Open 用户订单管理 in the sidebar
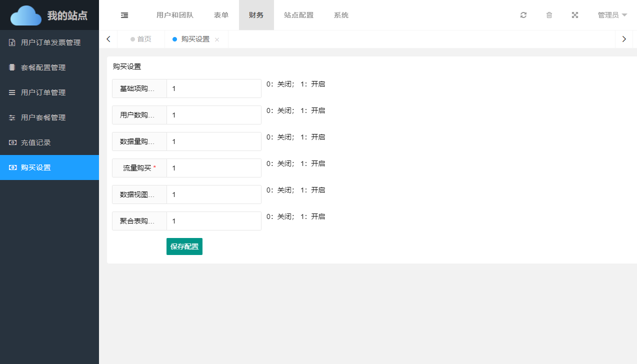This screenshot has height=364, width=637. (43, 92)
